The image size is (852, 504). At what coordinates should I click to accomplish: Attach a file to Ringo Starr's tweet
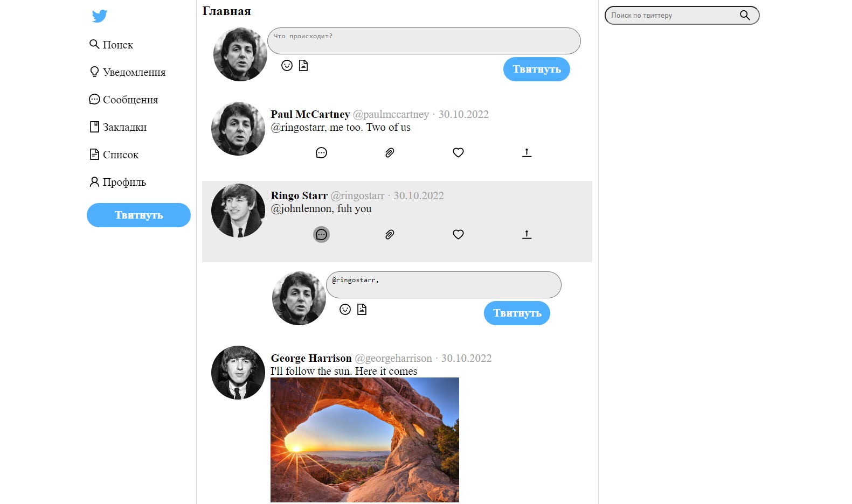(x=389, y=234)
